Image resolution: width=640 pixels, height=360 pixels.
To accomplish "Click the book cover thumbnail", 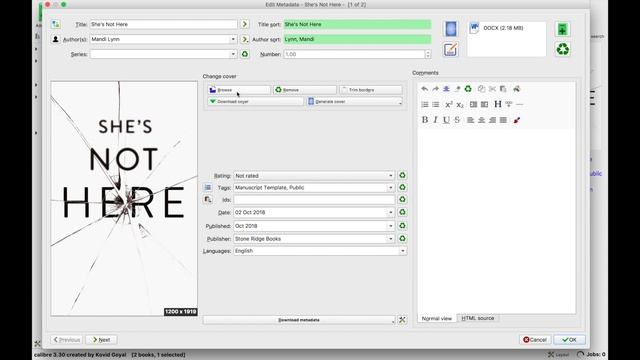I will click(x=124, y=198).
